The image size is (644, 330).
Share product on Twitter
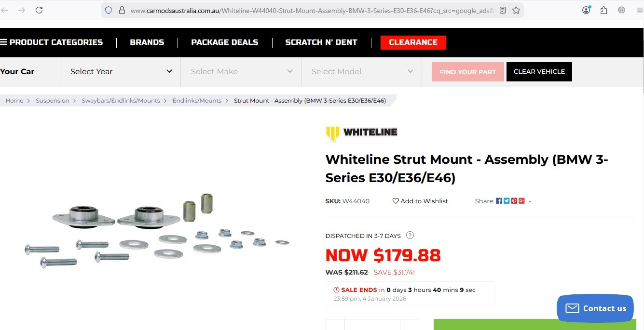[507, 201]
